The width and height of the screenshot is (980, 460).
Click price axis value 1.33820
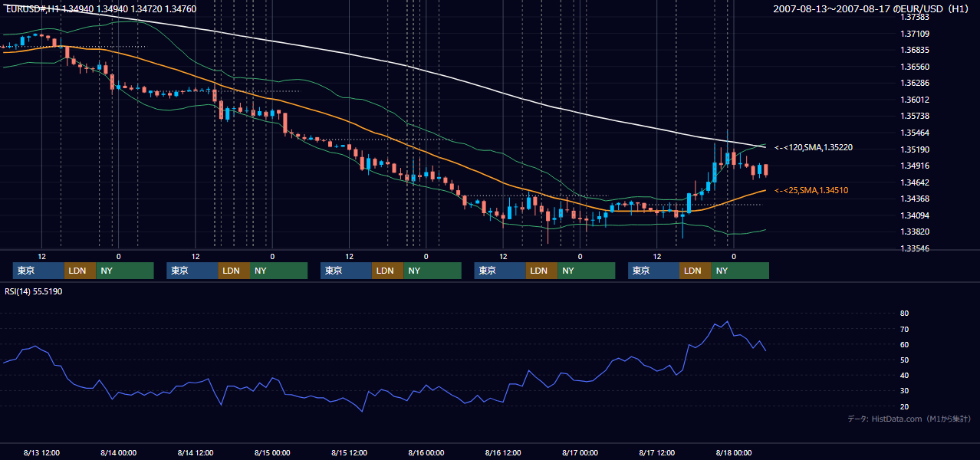pos(915,232)
